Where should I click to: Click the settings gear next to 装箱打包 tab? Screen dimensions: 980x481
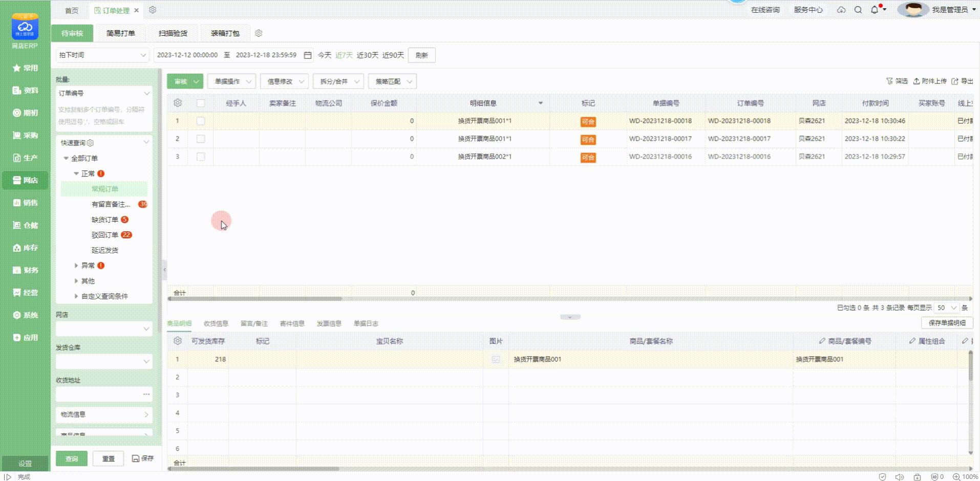[x=259, y=33]
